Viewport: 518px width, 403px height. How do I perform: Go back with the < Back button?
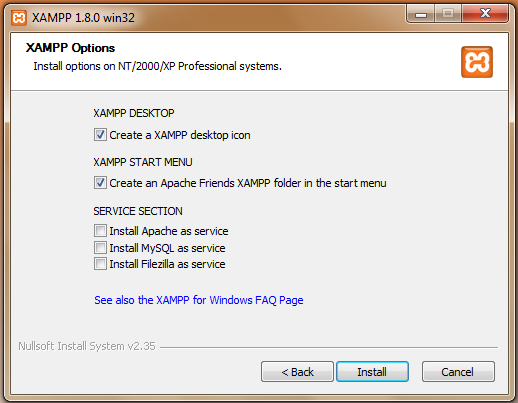coord(297,372)
